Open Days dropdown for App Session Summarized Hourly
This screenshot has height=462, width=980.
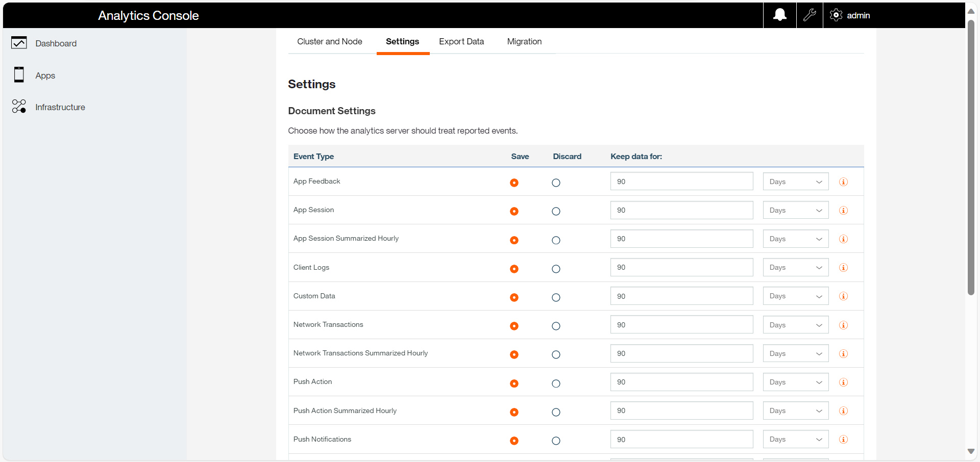(x=795, y=239)
